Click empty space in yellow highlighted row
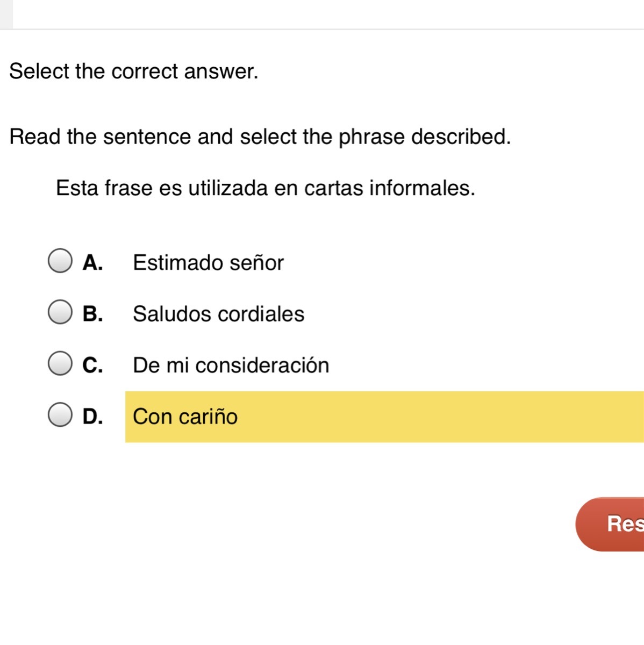 430,417
